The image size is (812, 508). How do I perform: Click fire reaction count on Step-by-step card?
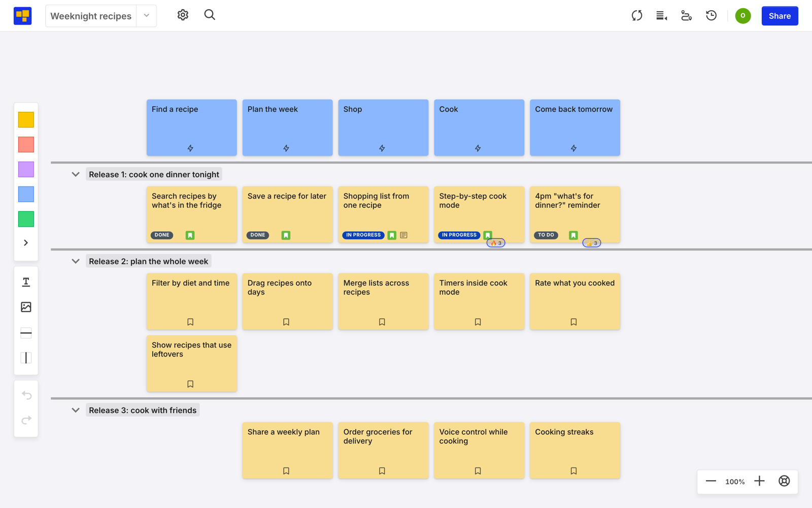pyautogui.click(x=496, y=243)
